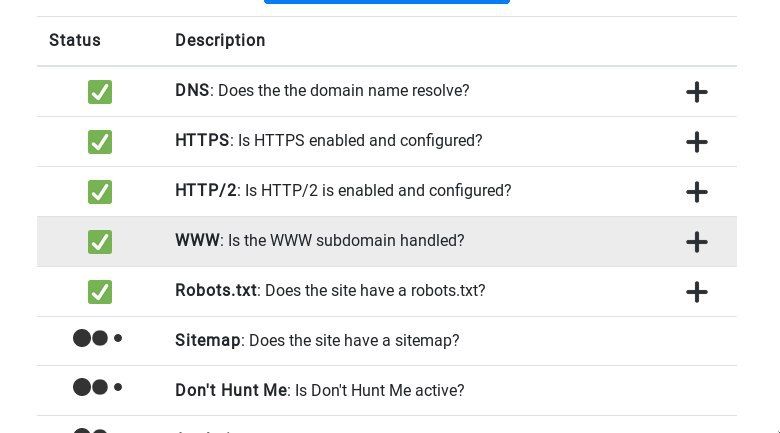Click loading dots beside Don't Hunt Me
The image size is (780, 433).
point(97,387)
